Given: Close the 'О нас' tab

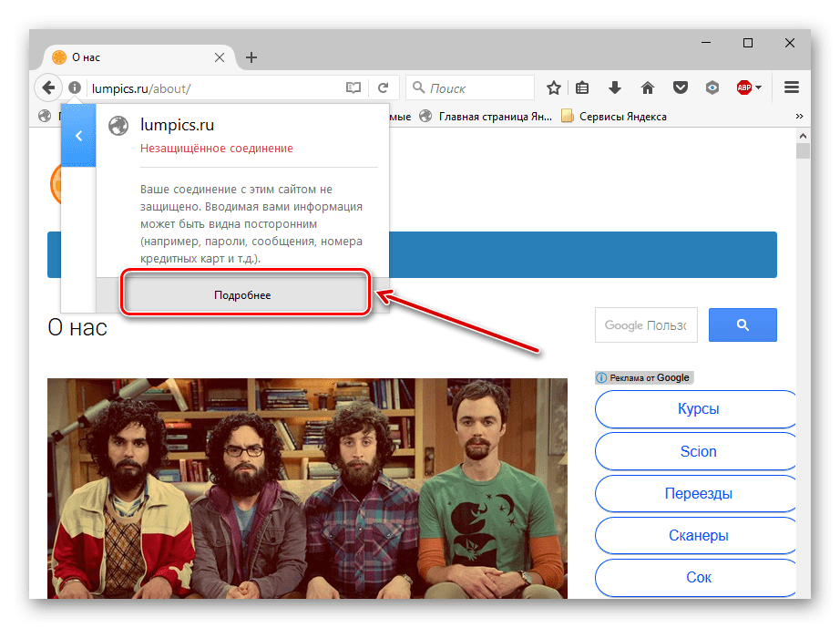Looking at the screenshot, I should (220, 57).
